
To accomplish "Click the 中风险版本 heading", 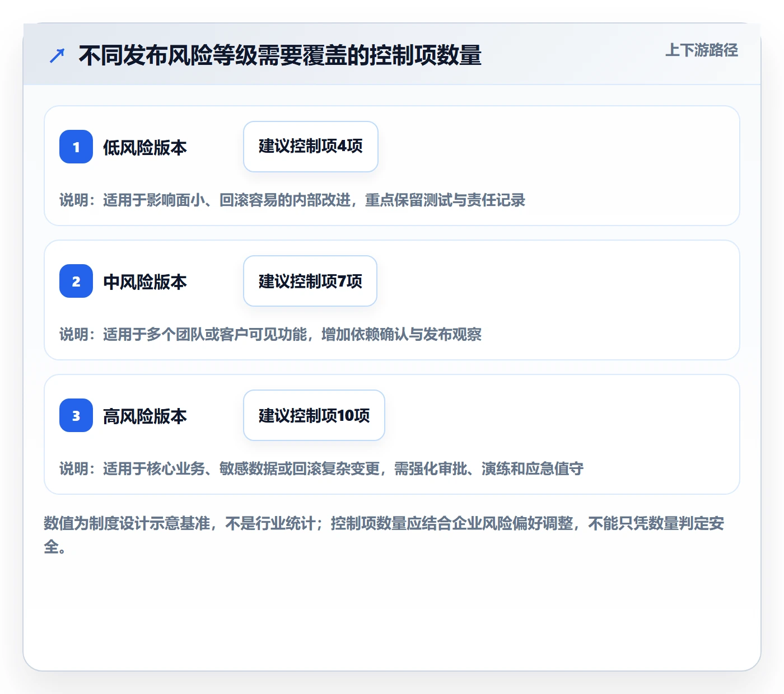I will coord(145,282).
